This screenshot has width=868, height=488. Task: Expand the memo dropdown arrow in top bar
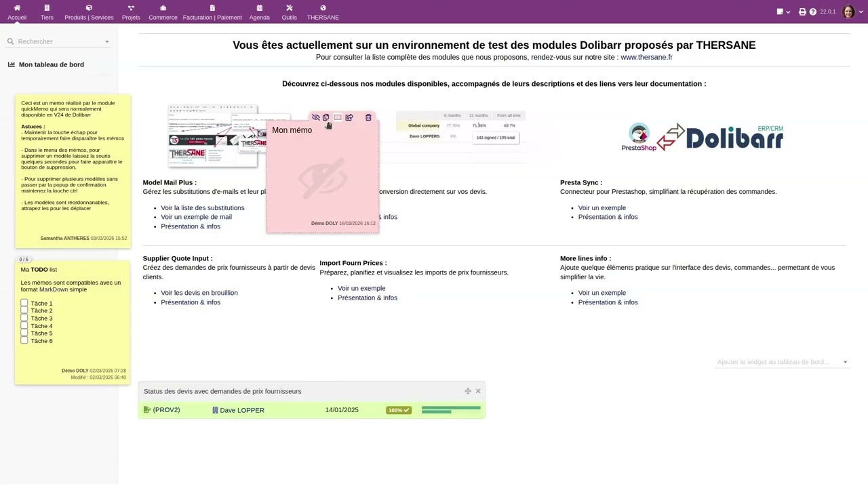[788, 12]
